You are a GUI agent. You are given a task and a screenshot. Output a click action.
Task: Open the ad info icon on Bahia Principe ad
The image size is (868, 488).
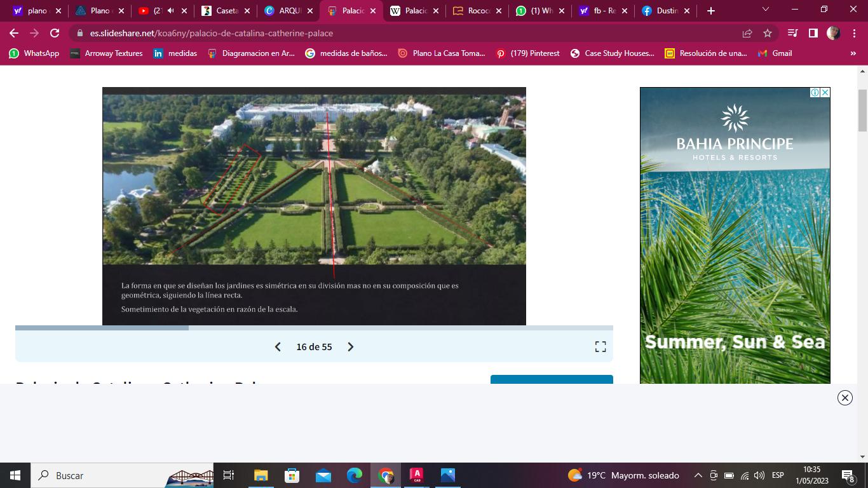point(815,93)
